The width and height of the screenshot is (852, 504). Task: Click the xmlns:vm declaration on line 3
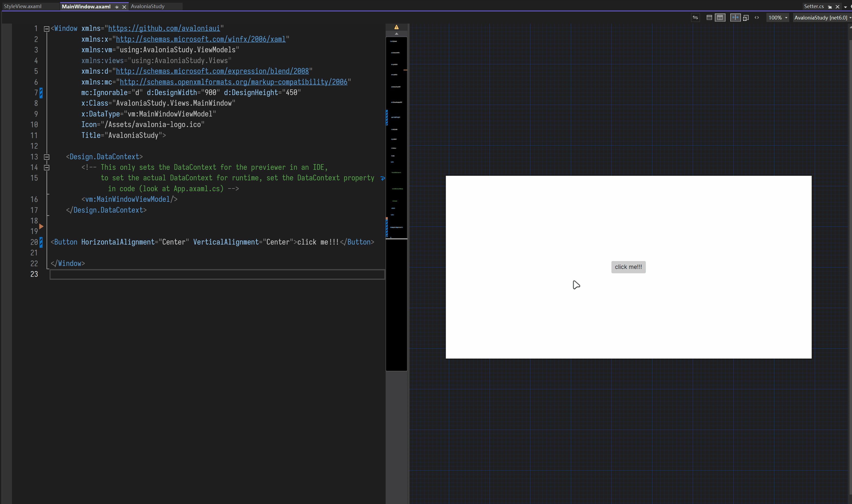[x=160, y=50]
